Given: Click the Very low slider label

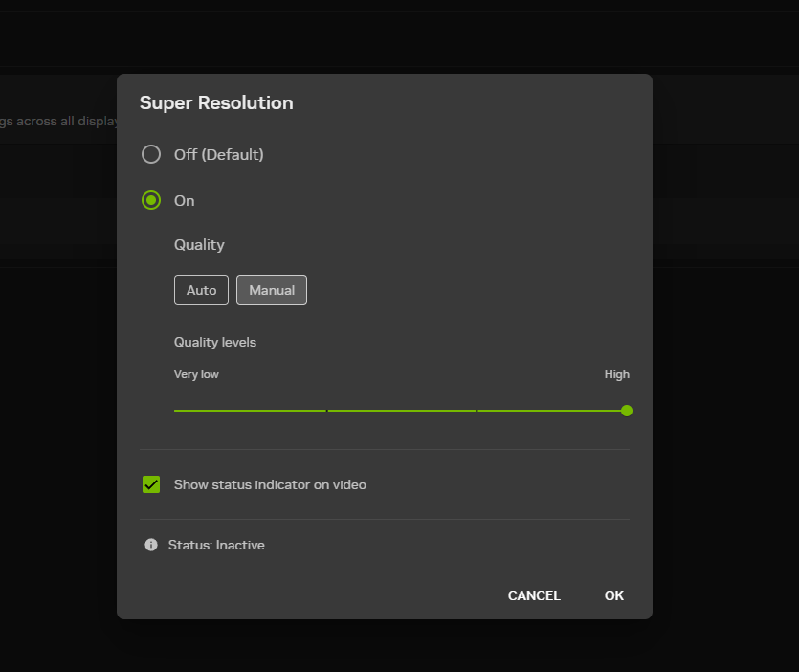Looking at the screenshot, I should click(x=196, y=374).
